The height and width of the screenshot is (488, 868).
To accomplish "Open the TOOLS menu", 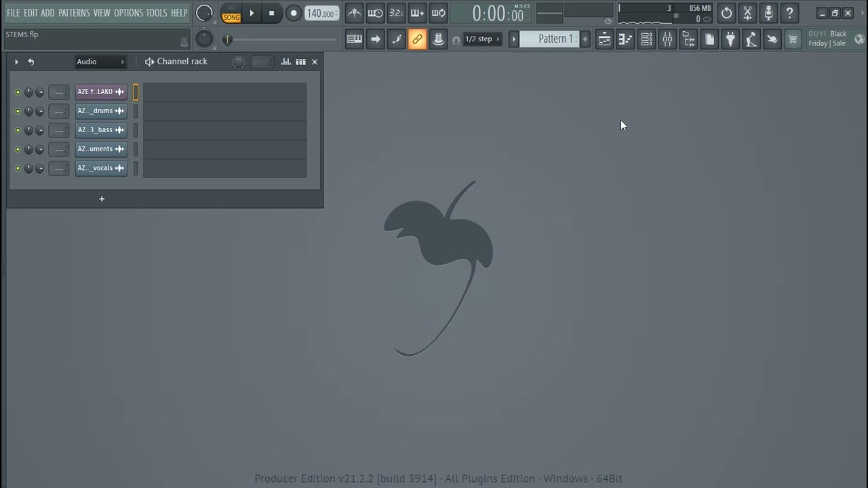I will tap(157, 13).
